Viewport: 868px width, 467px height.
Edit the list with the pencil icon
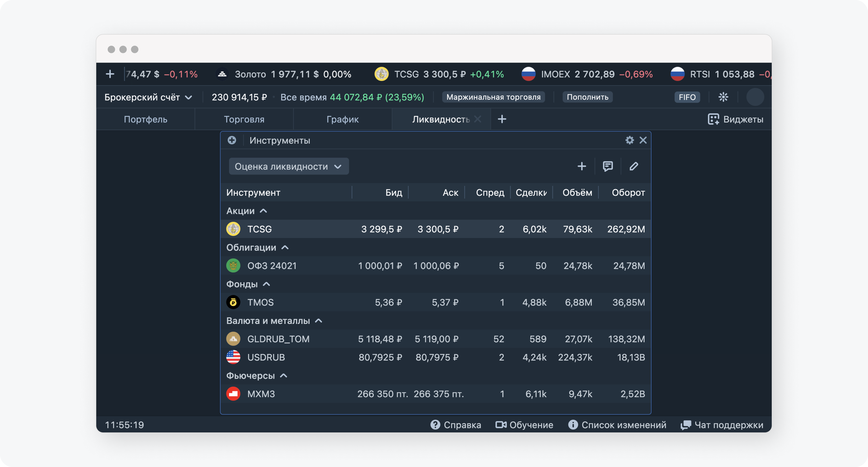(x=634, y=166)
